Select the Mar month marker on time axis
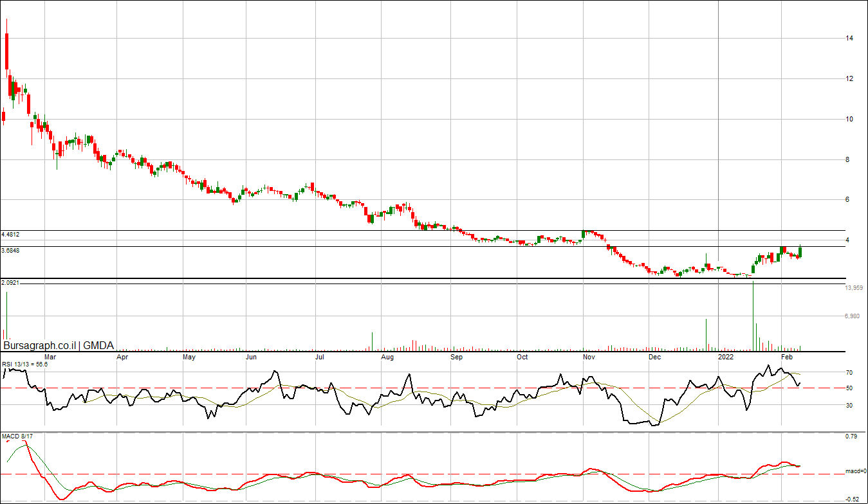Image resolution: width=868 pixels, height=504 pixels. [x=50, y=356]
